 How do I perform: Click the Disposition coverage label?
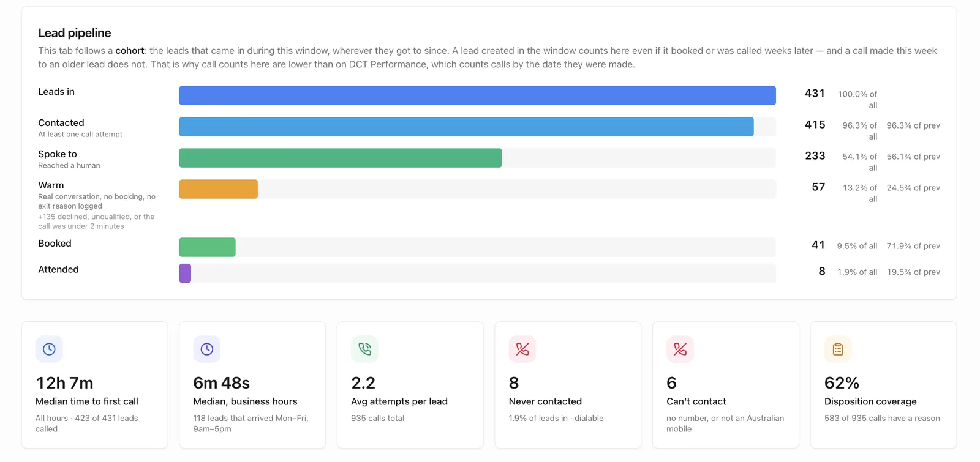(x=870, y=401)
